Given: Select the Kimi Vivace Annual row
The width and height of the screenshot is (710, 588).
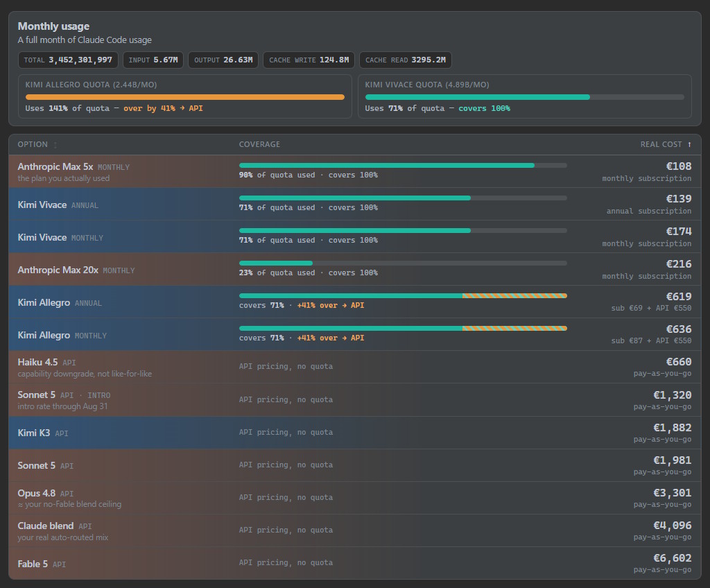Looking at the screenshot, I should click(354, 205).
